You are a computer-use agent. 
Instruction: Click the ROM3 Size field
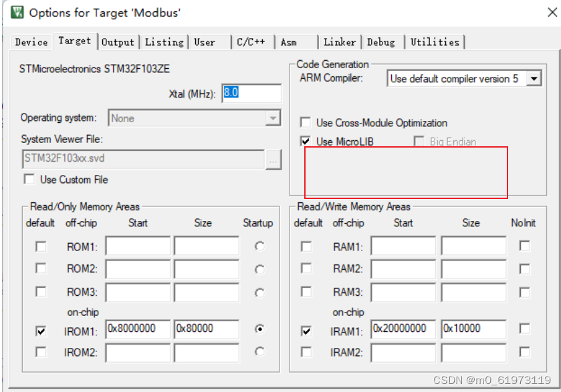tap(207, 292)
